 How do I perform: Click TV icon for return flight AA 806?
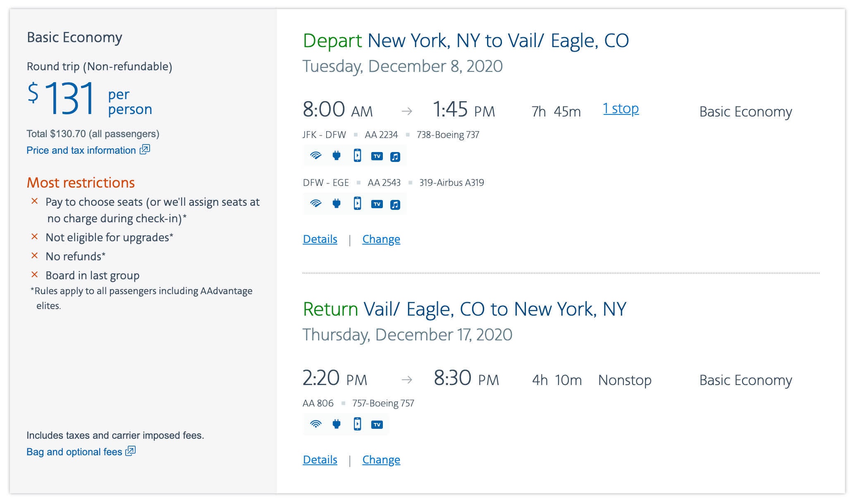coord(377,425)
